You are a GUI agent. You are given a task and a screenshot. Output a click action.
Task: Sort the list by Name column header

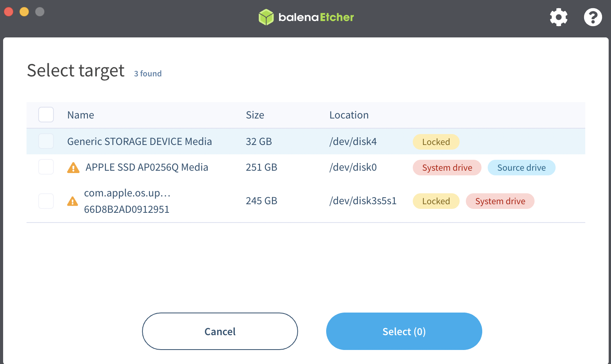[81, 115]
